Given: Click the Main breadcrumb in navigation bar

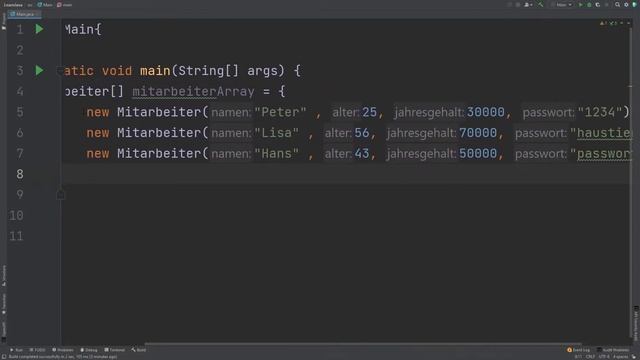Looking at the screenshot, I should (45, 5).
